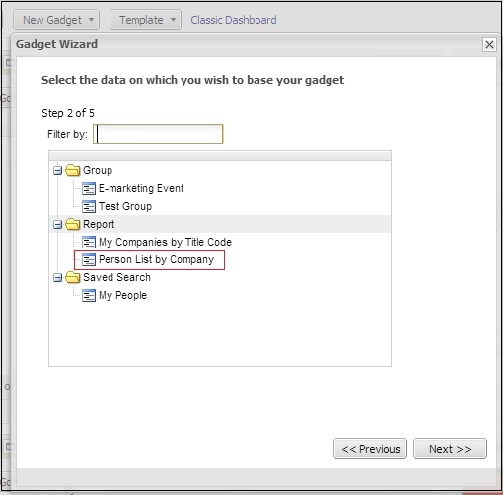
Task: Go back with the Previous button
Action: [370, 449]
